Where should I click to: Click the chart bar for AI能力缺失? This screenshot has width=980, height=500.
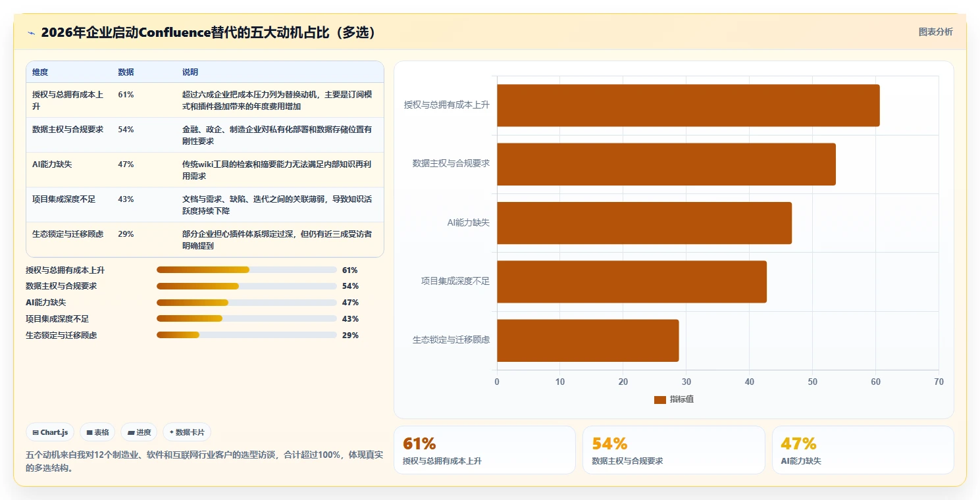644,223
